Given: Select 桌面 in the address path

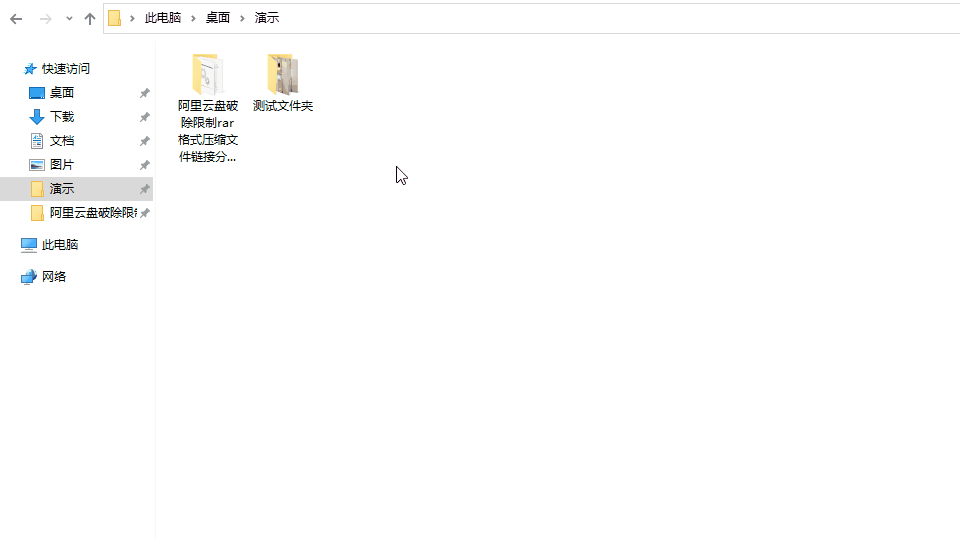Looking at the screenshot, I should (x=218, y=18).
